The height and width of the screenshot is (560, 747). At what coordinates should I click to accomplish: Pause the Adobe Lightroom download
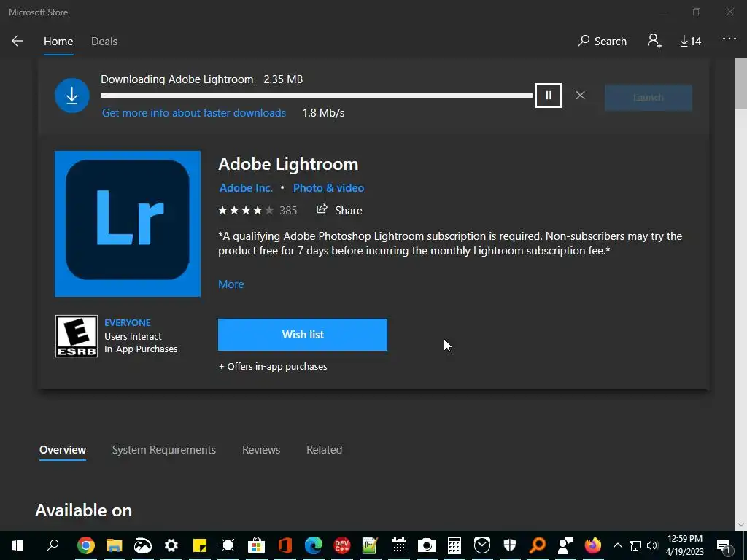pyautogui.click(x=549, y=96)
